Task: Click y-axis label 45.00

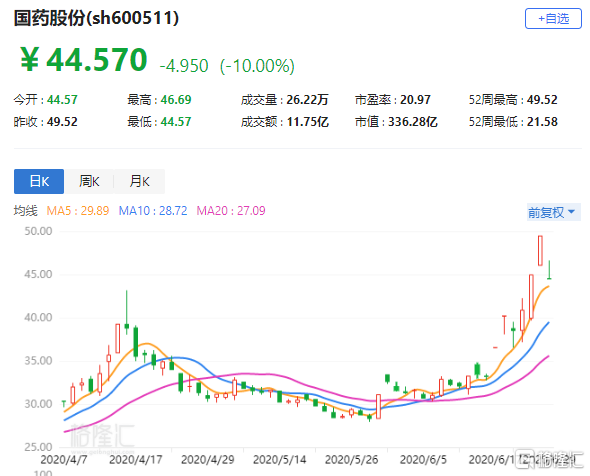Action: 38,274
